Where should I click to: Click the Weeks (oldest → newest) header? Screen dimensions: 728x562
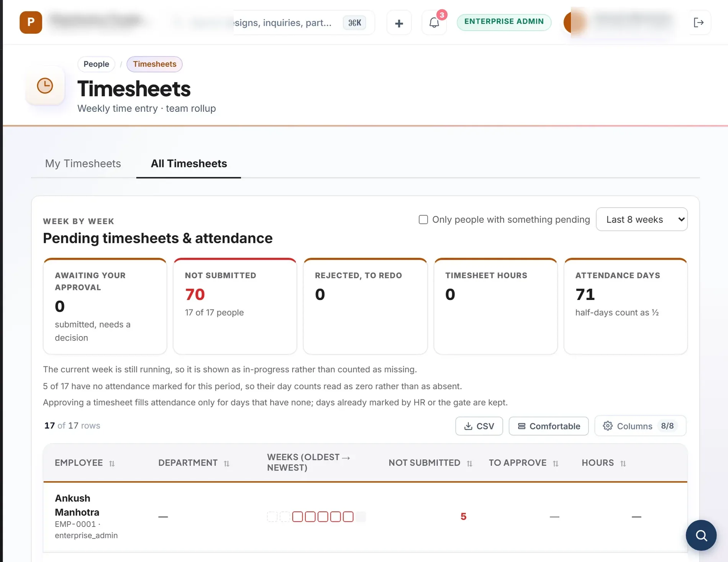pyautogui.click(x=308, y=462)
